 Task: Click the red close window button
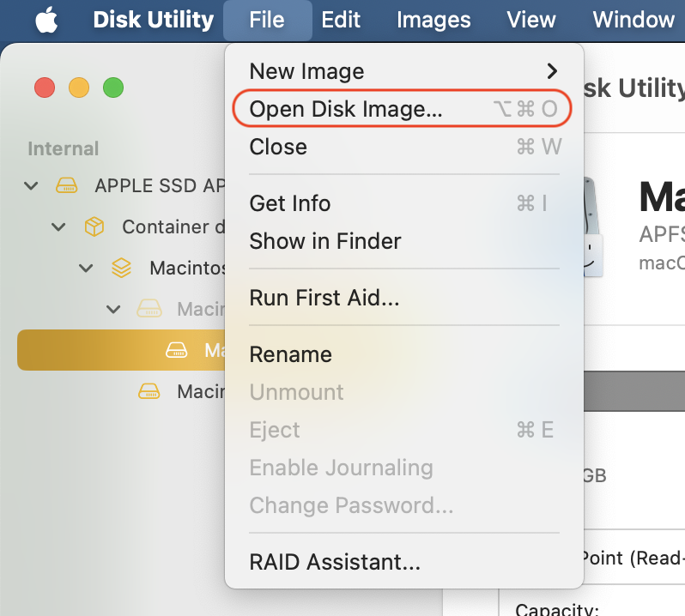coord(45,88)
